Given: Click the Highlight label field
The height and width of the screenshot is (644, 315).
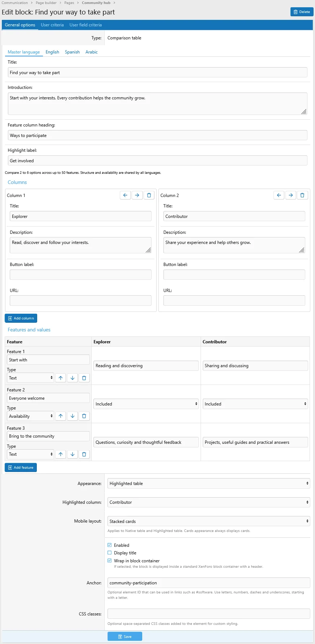Looking at the screenshot, I should pyautogui.click(x=158, y=161).
